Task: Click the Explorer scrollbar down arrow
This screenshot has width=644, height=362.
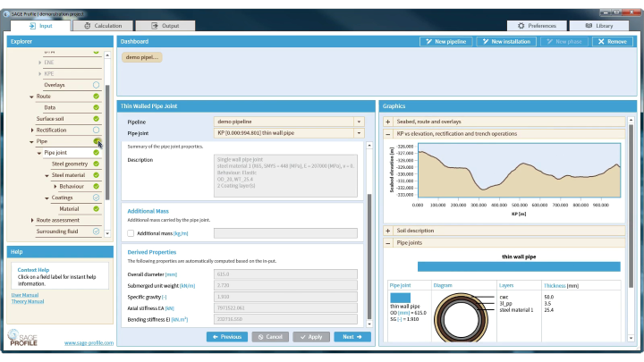Action: click(x=107, y=233)
